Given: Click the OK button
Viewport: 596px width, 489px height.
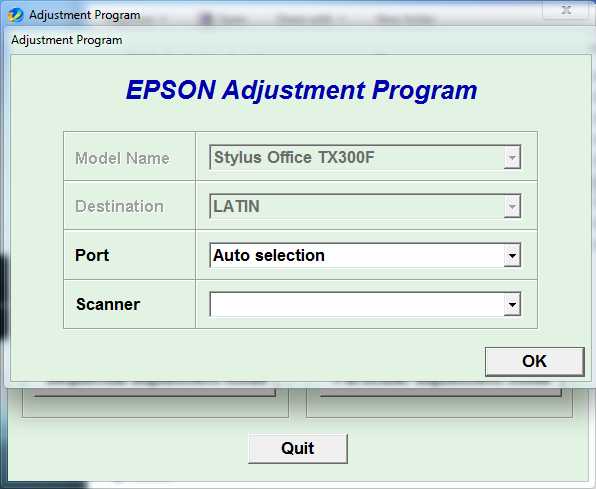Looking at the screenshot, I should 534,361.
